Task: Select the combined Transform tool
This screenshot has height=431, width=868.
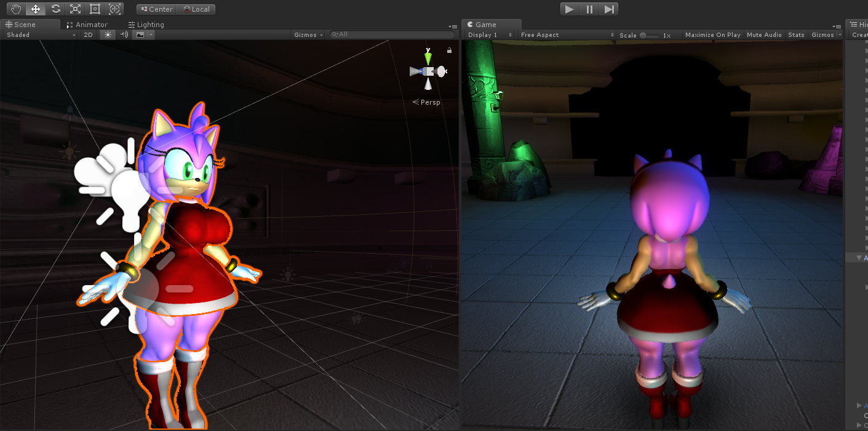Action: [x=114, y=9]
